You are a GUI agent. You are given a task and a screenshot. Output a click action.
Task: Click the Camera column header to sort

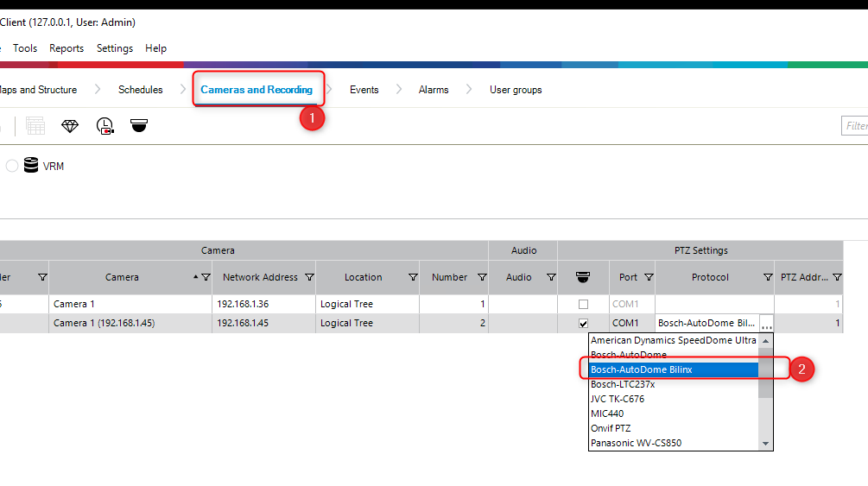tap(122, 278)
